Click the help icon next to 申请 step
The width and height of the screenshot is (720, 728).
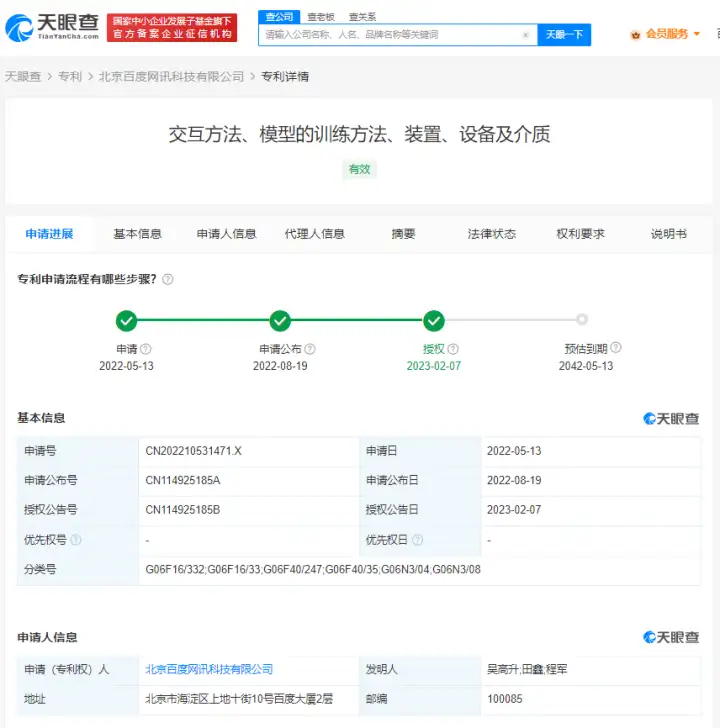coord(146,349)
